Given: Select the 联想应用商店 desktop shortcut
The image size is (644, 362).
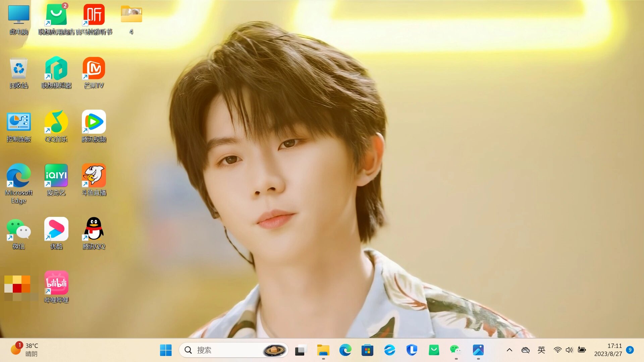Looking at the screenshot, I should (x=56, y=19).
